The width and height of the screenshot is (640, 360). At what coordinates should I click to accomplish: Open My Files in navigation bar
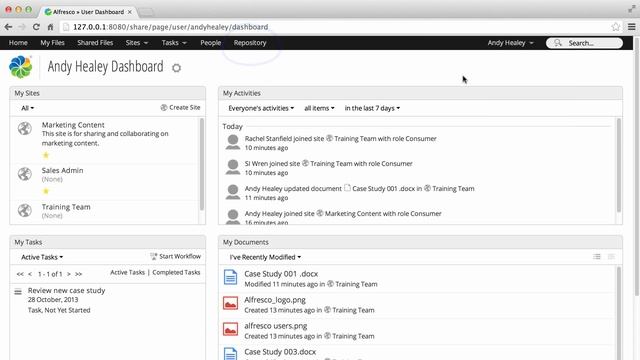pos(52,42)
